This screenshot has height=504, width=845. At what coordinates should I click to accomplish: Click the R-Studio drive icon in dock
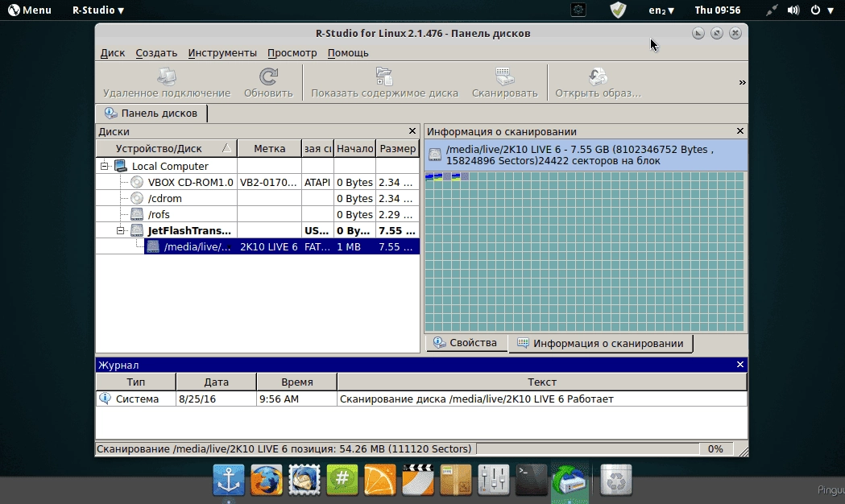pos(570,480)
